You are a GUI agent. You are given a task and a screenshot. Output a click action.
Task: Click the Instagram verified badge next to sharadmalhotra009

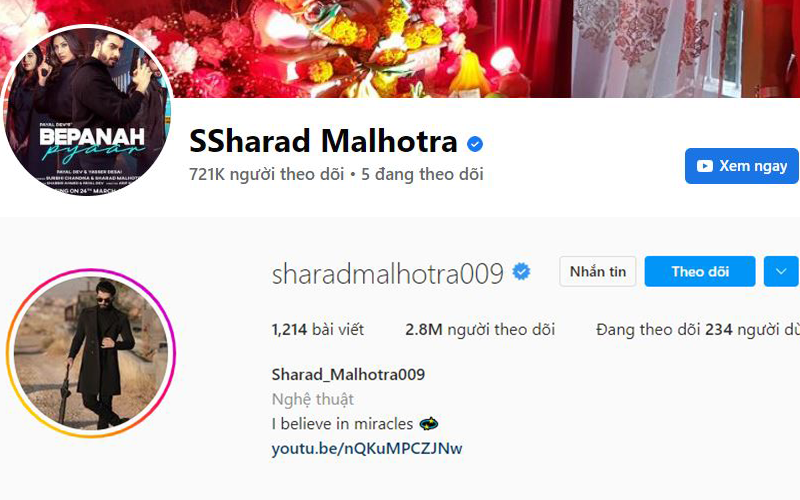521,271
